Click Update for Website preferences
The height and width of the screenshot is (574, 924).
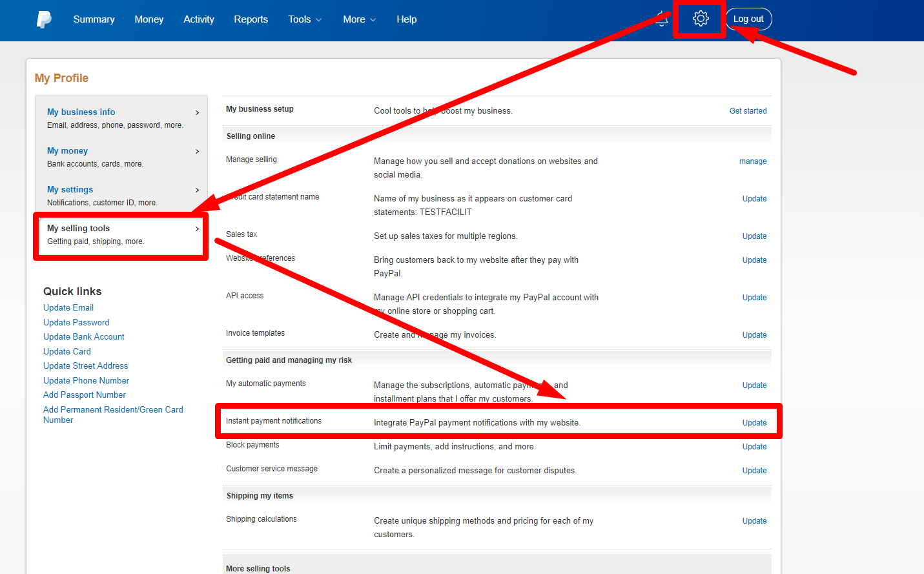(x=755, y=260)
